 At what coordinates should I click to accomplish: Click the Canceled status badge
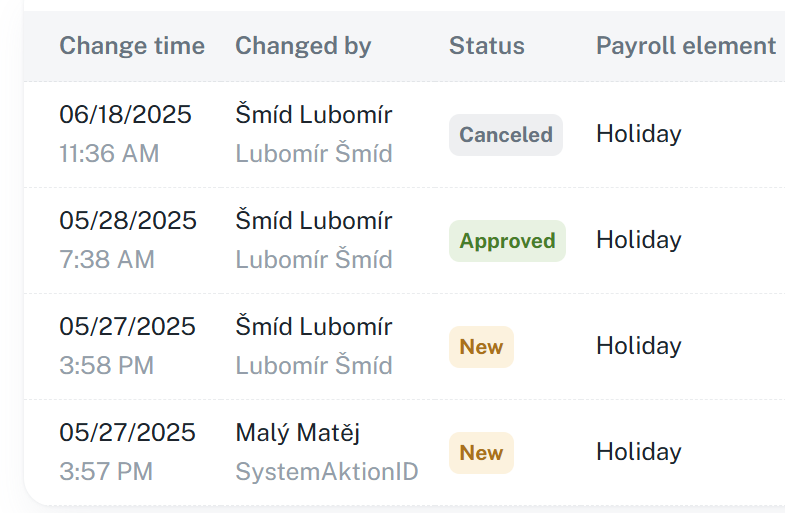click(506, 135)
